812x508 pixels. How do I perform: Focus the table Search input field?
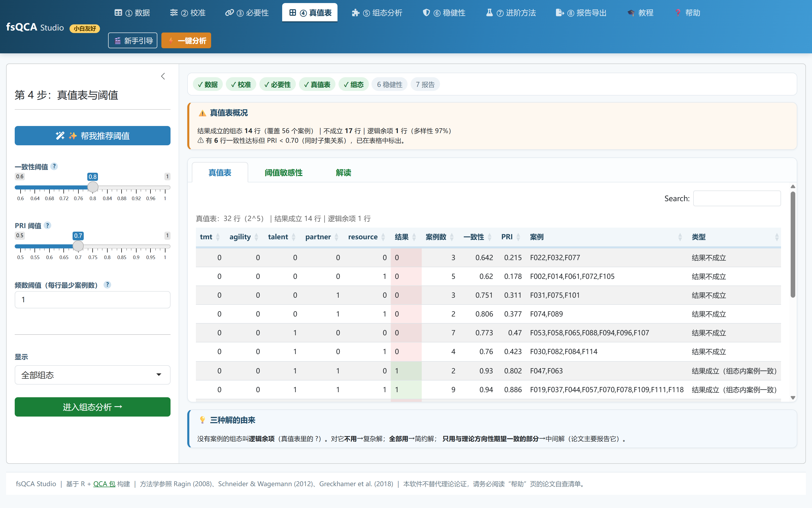pos(737,199)
